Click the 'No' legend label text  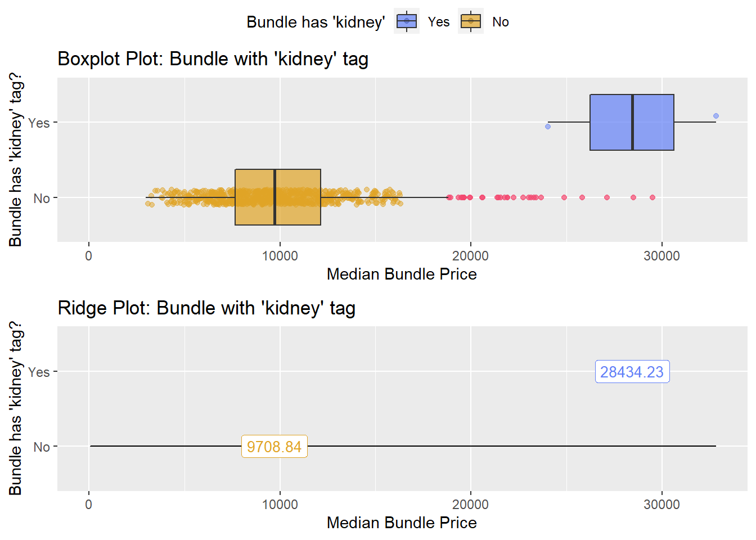[x=501, y=22]
